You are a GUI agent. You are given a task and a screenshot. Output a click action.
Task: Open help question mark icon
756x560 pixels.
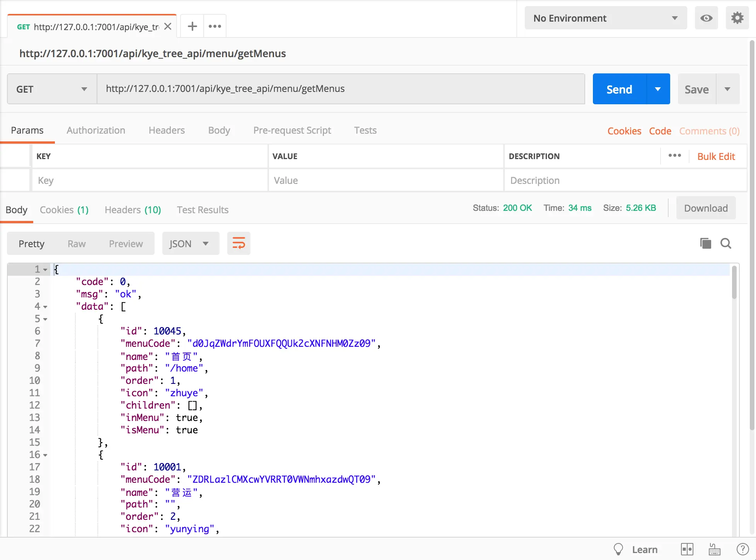pos(742,549)
